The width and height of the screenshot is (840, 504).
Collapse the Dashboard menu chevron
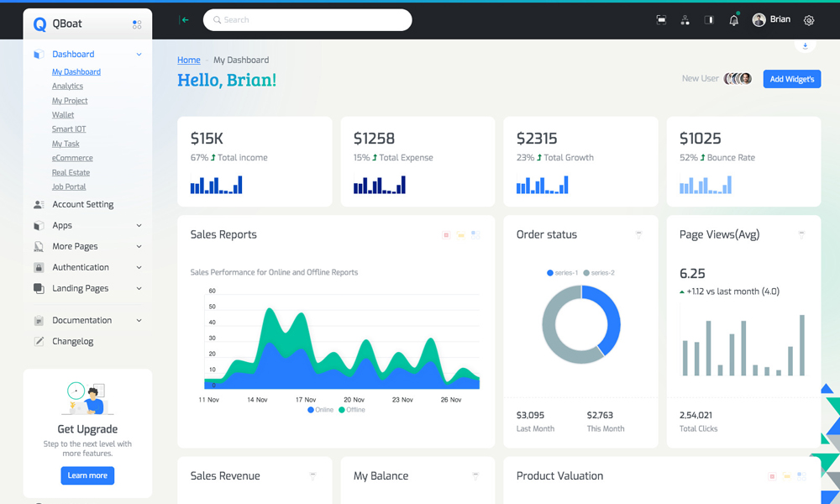pos(139,55)
